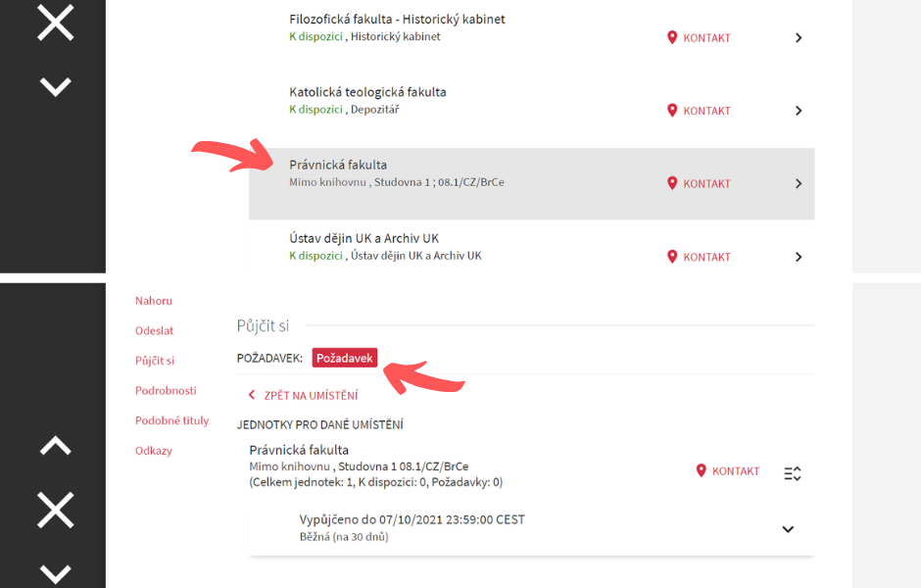Select Podrobnosti in side navigation

166,391
